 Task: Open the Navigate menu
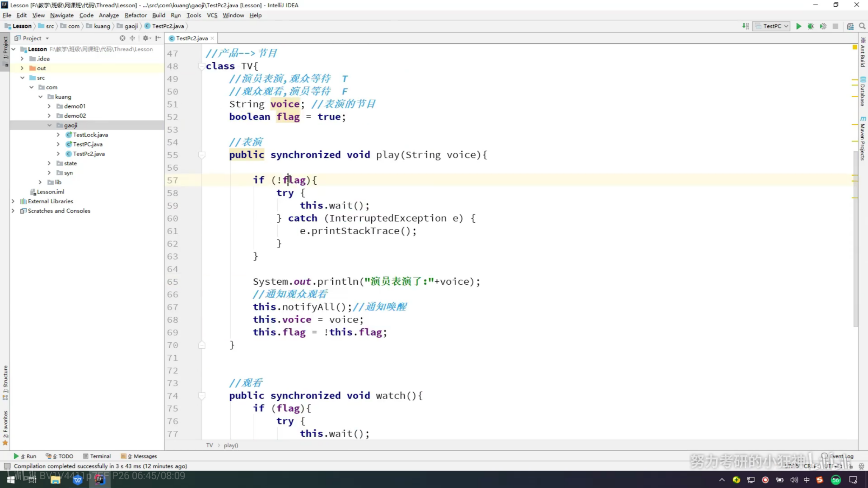[x=62, y=15]
